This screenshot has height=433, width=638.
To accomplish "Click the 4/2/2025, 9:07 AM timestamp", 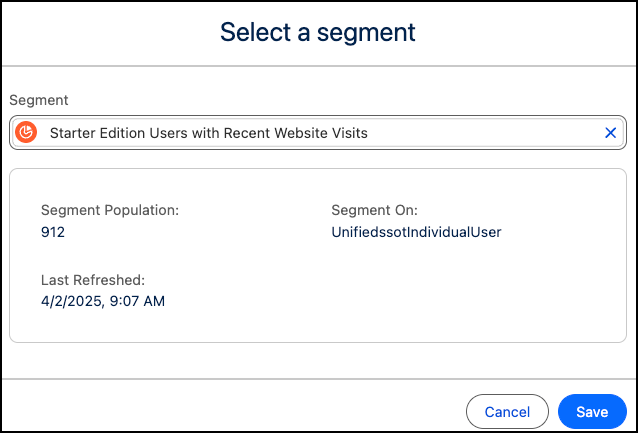I will 103,301.
